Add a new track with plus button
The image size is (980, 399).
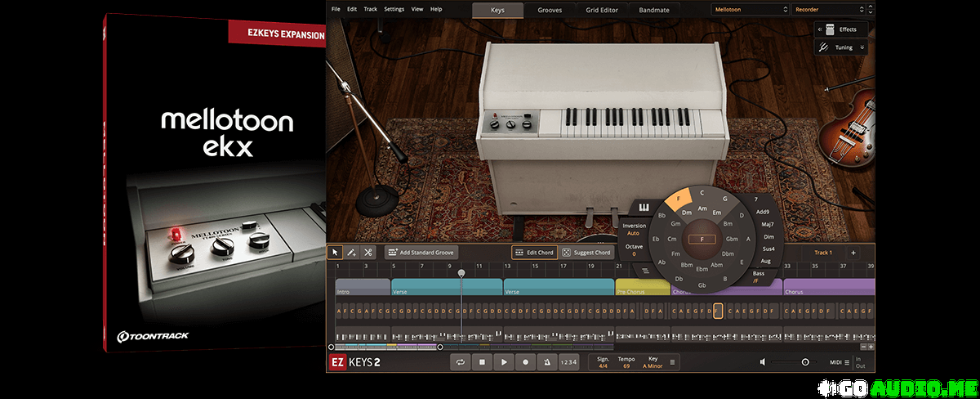[853, 253]
